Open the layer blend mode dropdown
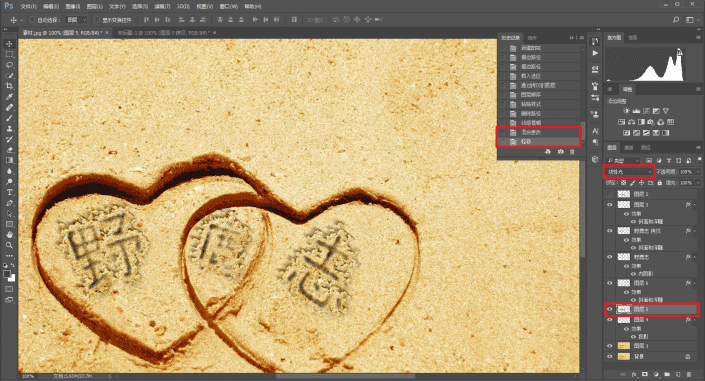 pyautogui.click(x=629, y=172)
